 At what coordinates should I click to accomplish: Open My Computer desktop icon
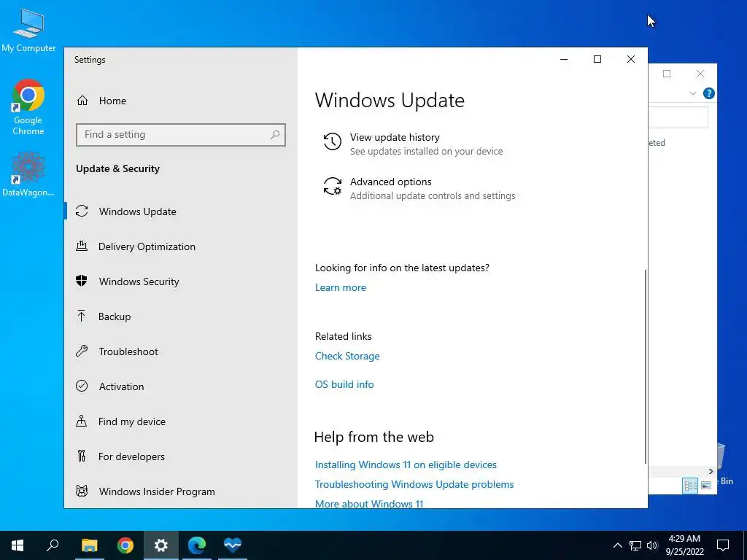click(28, 31)
